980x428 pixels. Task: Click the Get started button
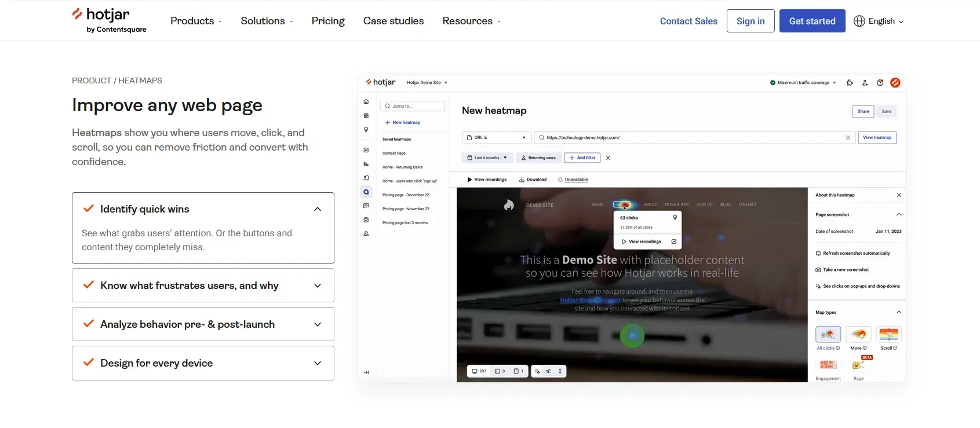click(812, 21)
